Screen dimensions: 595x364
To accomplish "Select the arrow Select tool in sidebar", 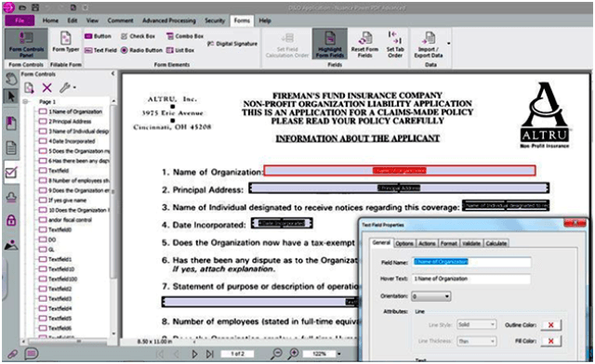I will coord(11,97).
